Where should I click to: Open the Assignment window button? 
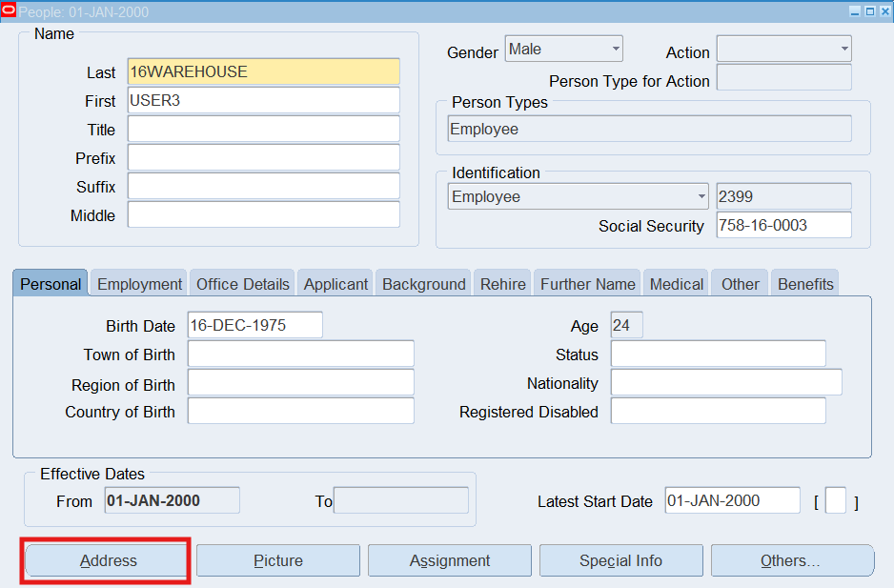[x=450, y=560]
